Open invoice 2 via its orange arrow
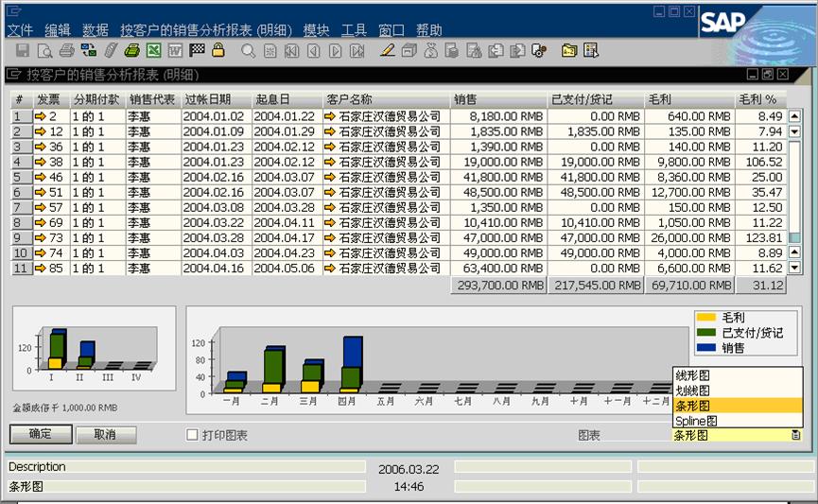818x504 pixels. 40,116
